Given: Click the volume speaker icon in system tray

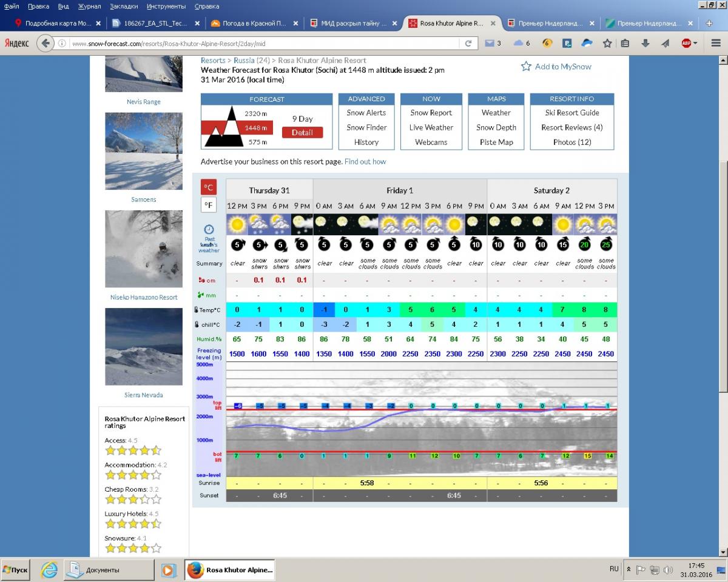Looking at the screenshot, I should 668,570.
